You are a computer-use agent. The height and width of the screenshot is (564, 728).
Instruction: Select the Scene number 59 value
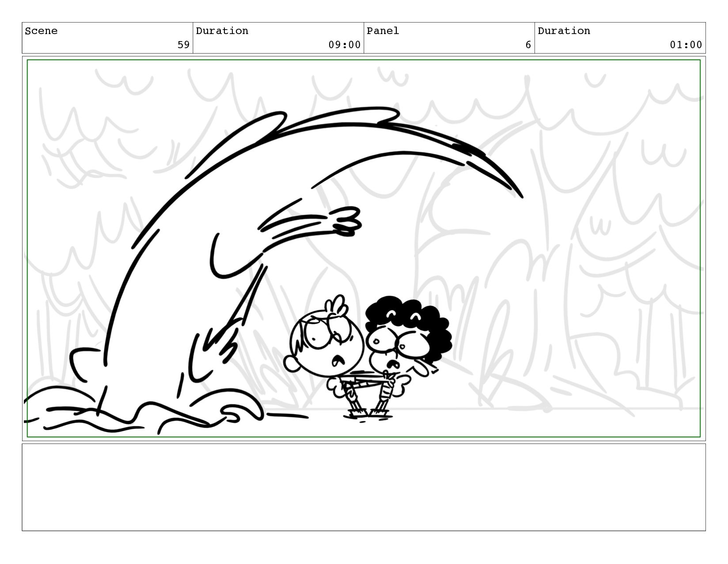(183, 45)
